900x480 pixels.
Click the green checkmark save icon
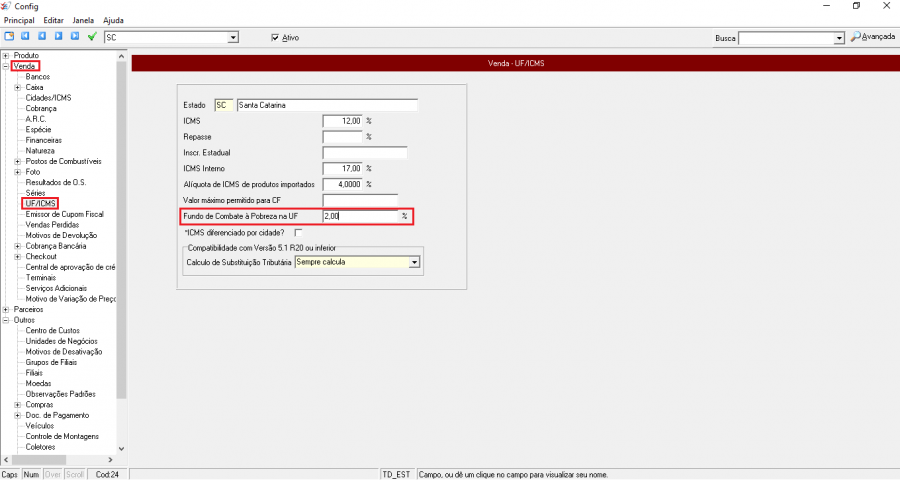pos(92,37)
